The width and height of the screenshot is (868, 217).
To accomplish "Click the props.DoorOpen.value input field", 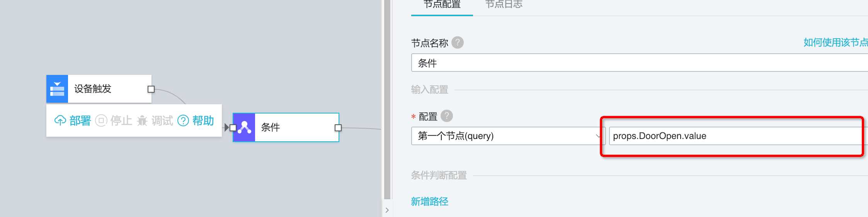I will point(739,136).
